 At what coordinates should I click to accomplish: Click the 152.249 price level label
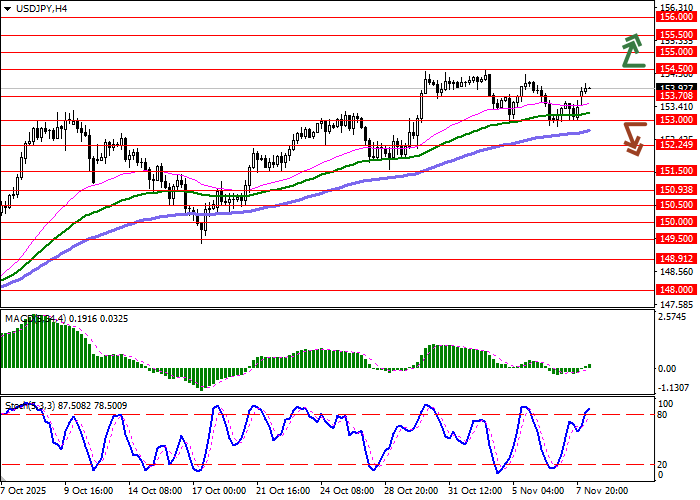click(x=677, y=145)
